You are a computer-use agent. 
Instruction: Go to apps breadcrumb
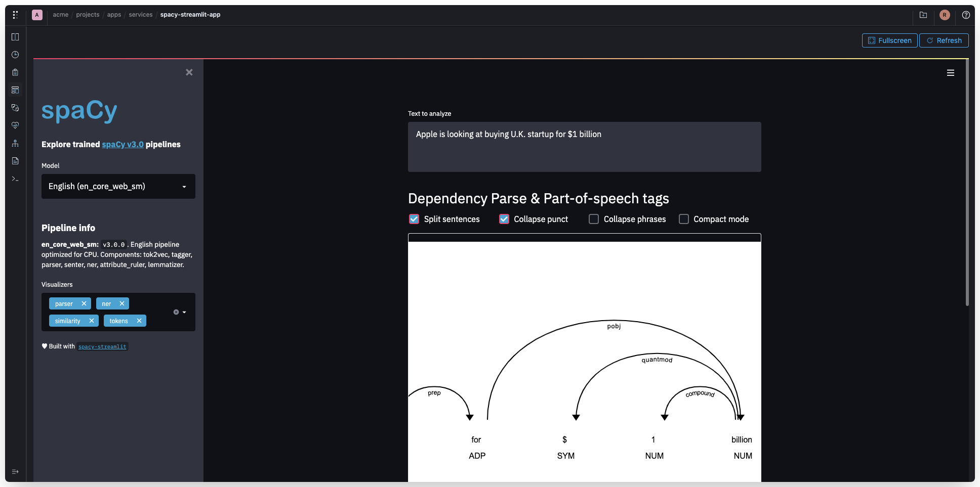coord(114,15)
